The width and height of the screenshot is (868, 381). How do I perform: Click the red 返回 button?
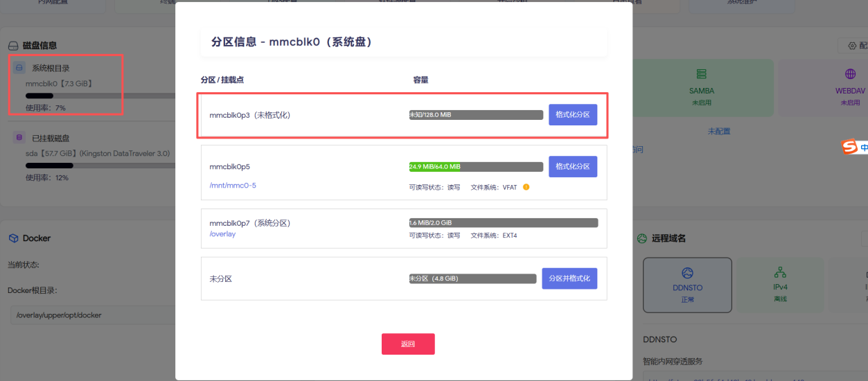coord(408,344)
